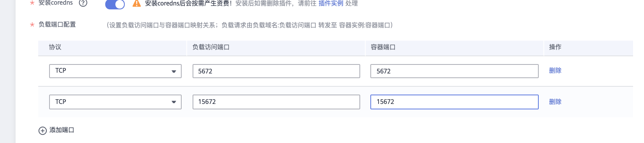Screen dimensions: 644x143
Task: Click the 协议 column header
Action: tap(55, 47)
